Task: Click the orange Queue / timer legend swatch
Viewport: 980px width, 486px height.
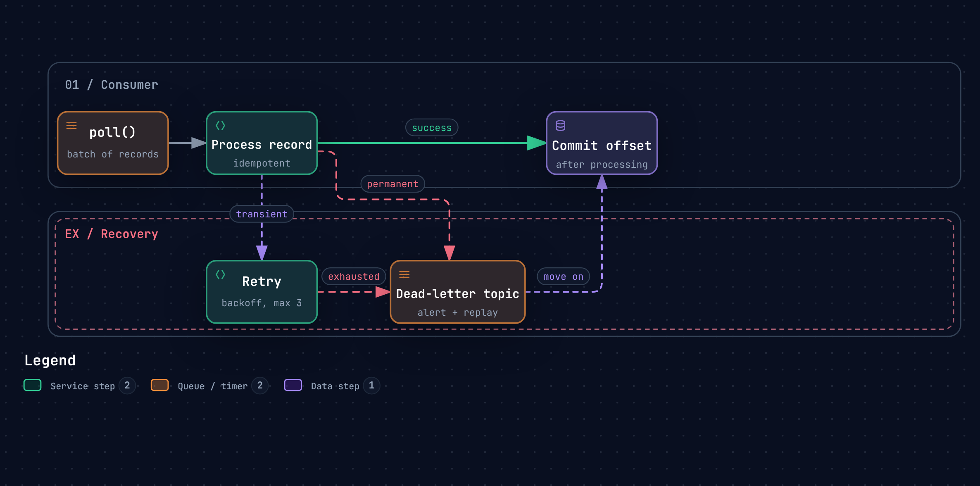Action: [159, 385]
